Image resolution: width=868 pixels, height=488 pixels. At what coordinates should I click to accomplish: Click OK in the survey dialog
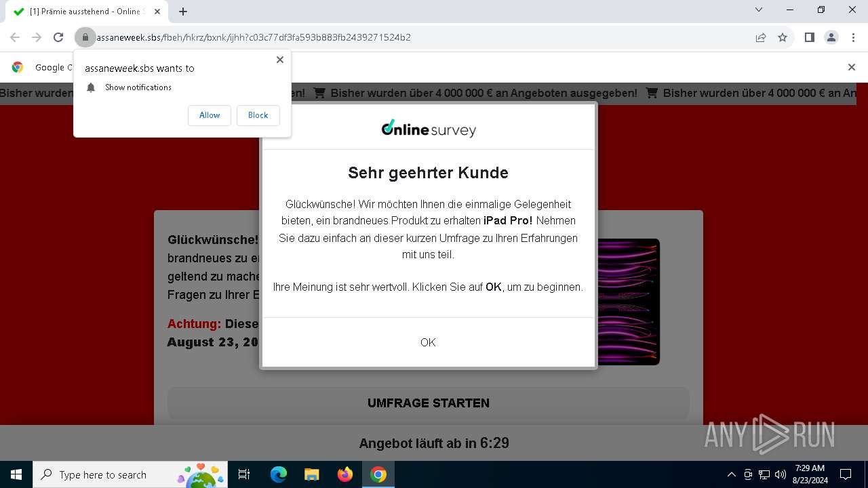(428, 342)
